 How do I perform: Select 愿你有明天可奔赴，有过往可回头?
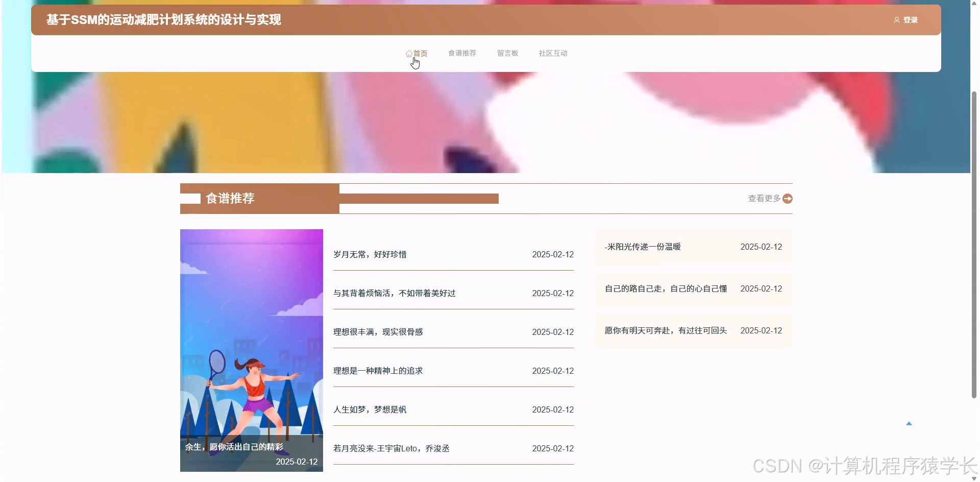(x=666, y=330)
